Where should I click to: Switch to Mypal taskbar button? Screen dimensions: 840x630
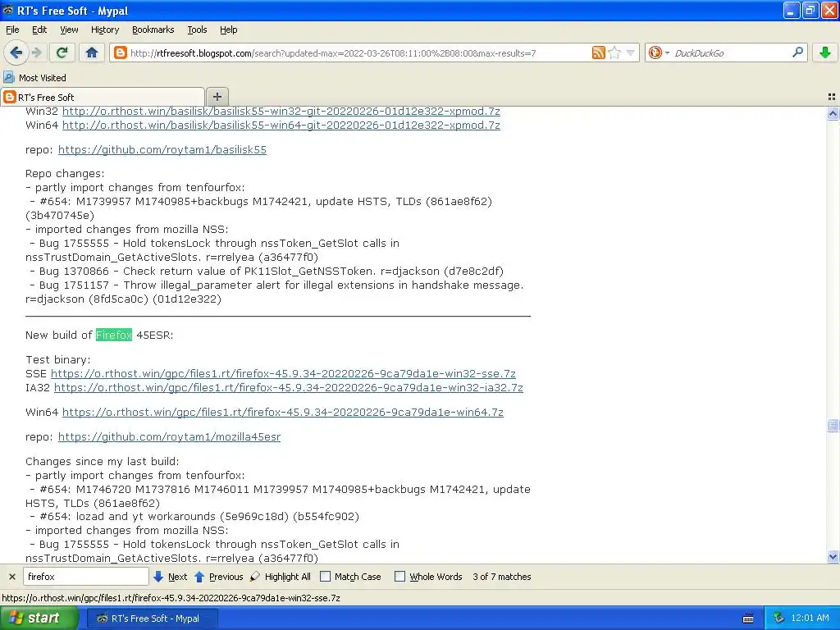(x=152, y=619)
